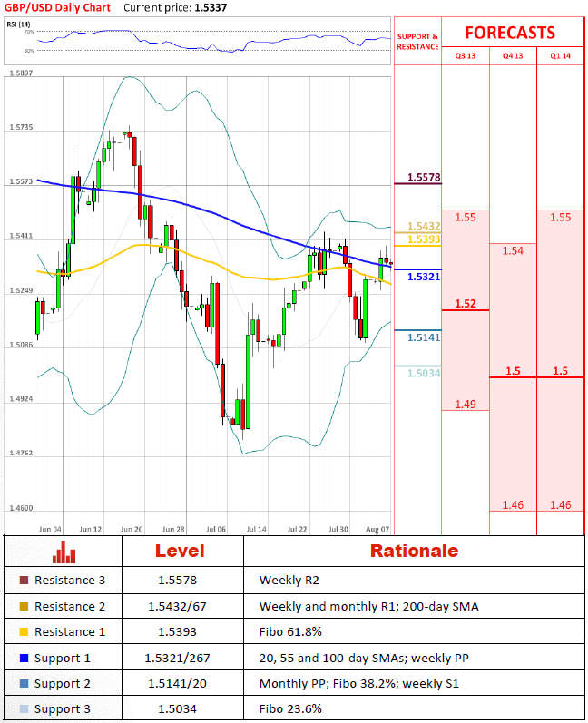Click the 'Aug 07' date axis label
Screen dimensions: 588x723
click(x=377, y=530)
